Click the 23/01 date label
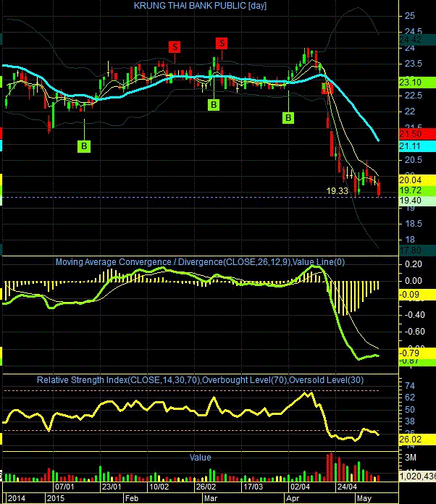Screen dimensions: 436x504 click(x=112, y=487)
